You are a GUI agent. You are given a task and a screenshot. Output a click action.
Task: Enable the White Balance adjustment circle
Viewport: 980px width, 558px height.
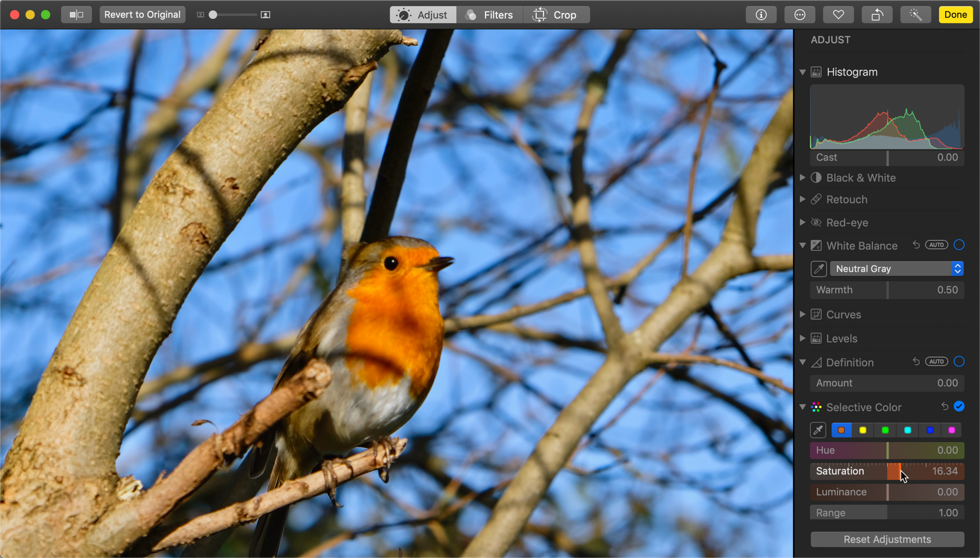click(x=959, y=245)
